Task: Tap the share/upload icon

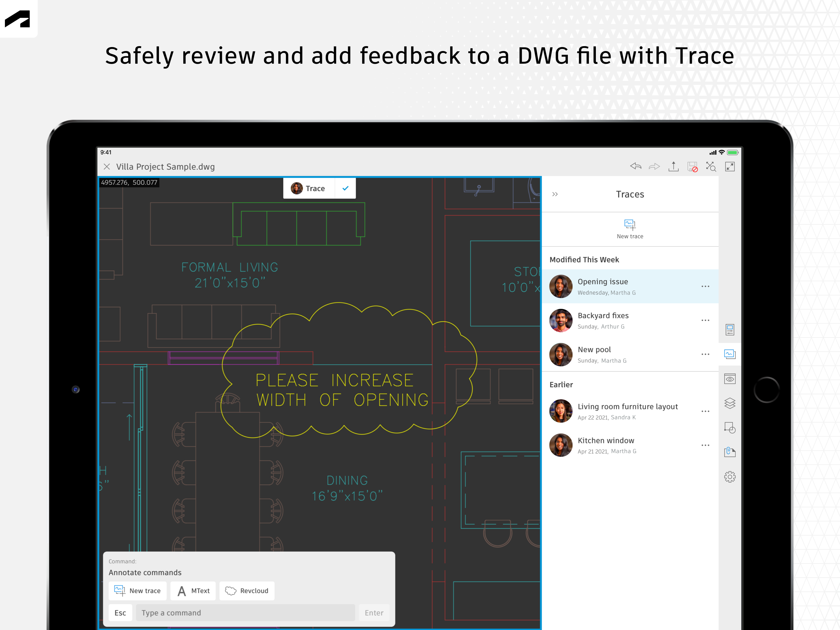Action: point(673,166)
